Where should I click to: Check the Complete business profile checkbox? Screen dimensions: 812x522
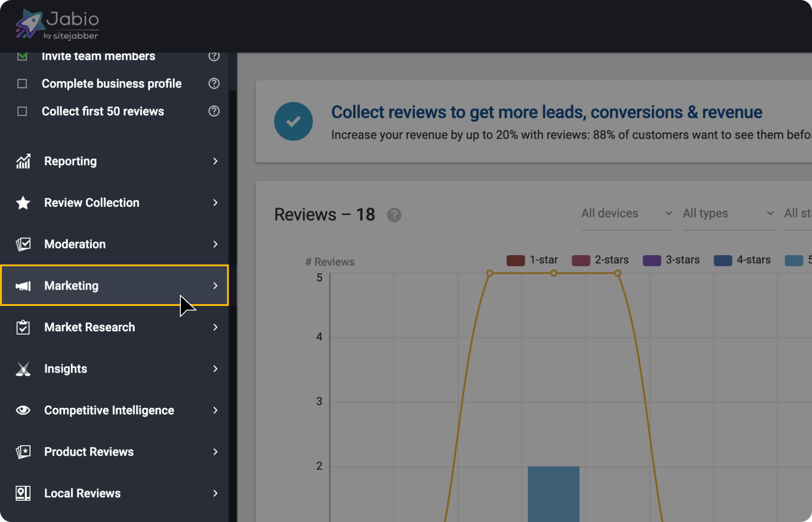pos(22,84)
